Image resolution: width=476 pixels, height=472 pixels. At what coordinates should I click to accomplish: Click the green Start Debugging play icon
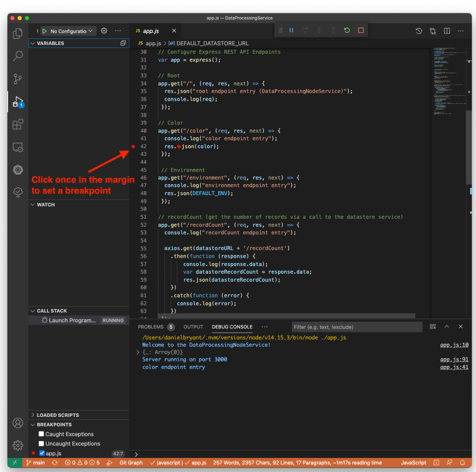point(45,31)
